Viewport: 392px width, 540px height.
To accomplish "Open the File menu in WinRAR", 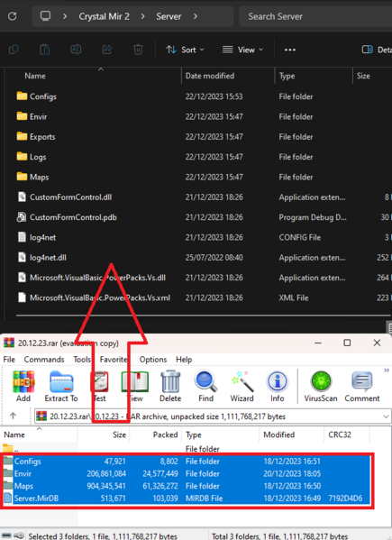I will [9, 359].
